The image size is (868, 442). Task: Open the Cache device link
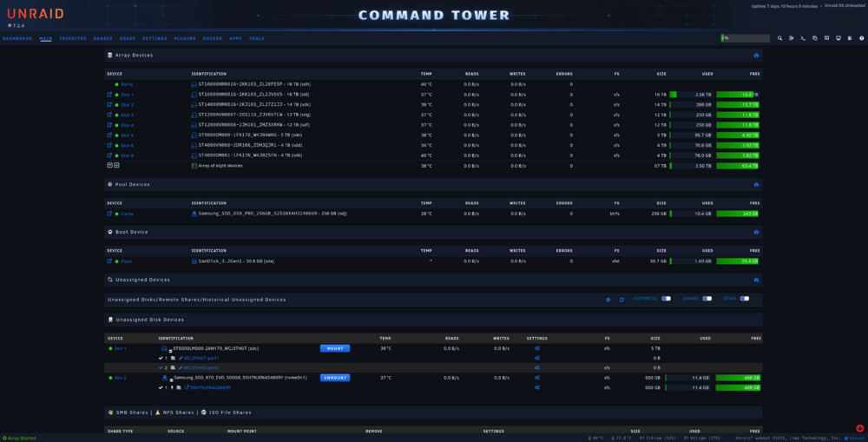pos(128,214)
